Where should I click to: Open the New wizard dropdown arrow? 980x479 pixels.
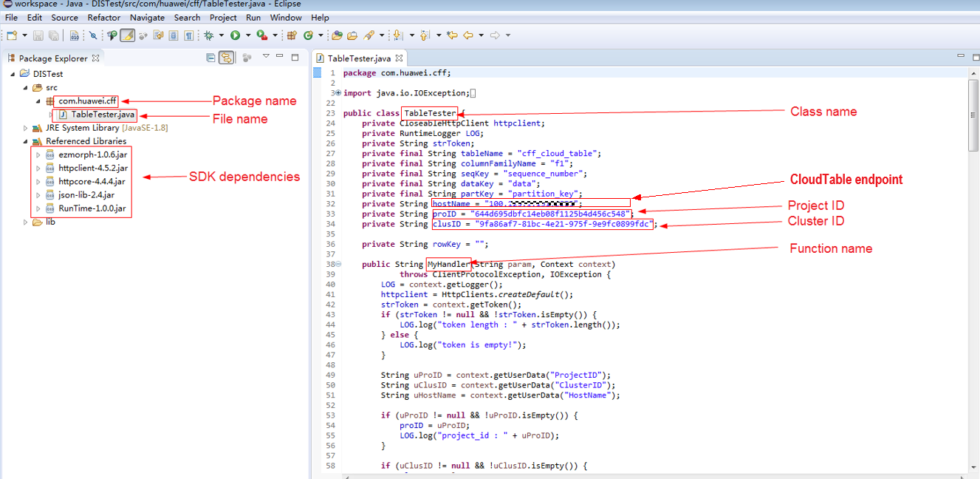24,35
